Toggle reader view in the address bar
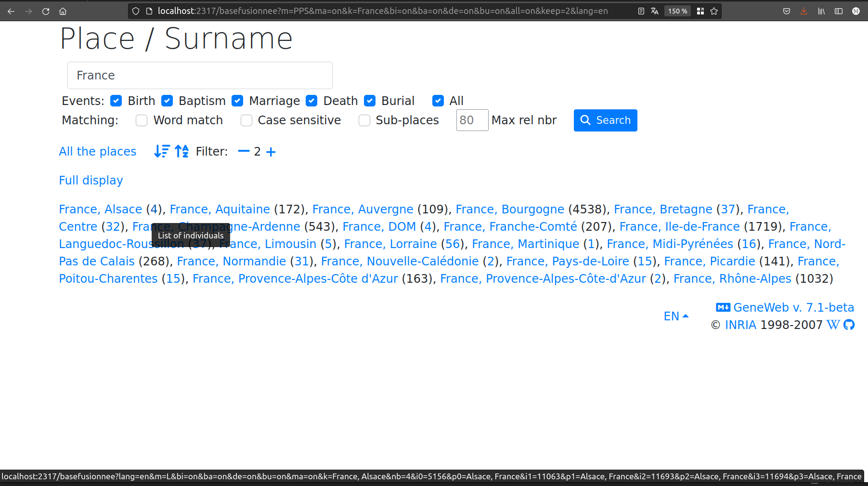Screen dimensions: 868x486 coord(641,11)
